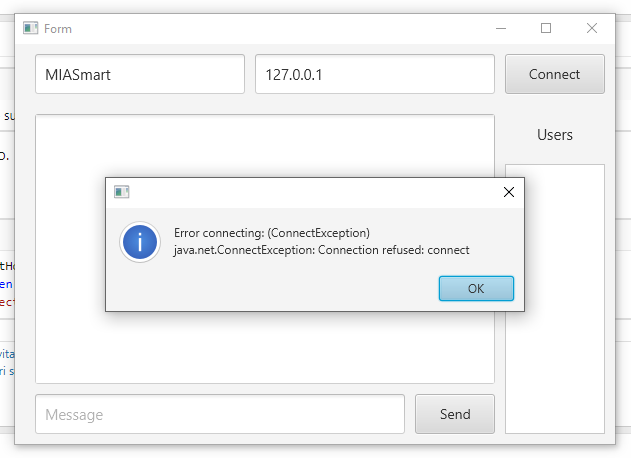631x458 pixels.
Task: Click the "Connection refused: connect" message line
Action: [321, 250]
